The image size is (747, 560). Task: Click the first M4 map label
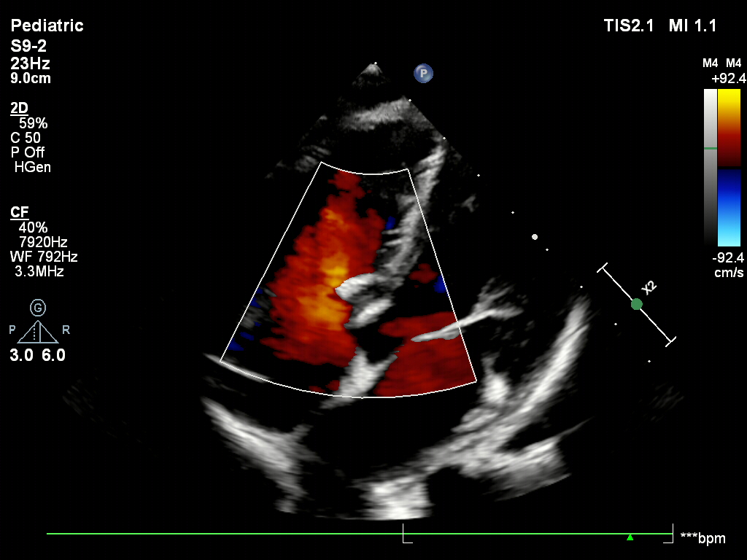710,63
